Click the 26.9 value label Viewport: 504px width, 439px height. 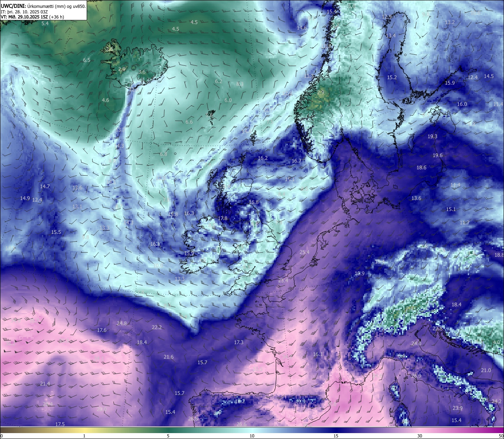[x=416, y=376]
